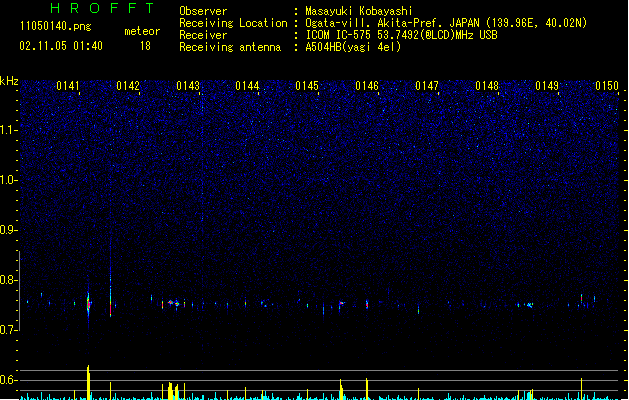Click time marker 0142

[128, 86]
